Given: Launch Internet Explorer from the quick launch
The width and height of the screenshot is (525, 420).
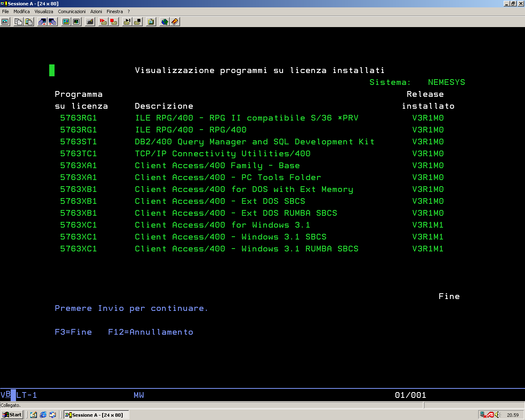Looking at the screenshot, I should (43, 415).
